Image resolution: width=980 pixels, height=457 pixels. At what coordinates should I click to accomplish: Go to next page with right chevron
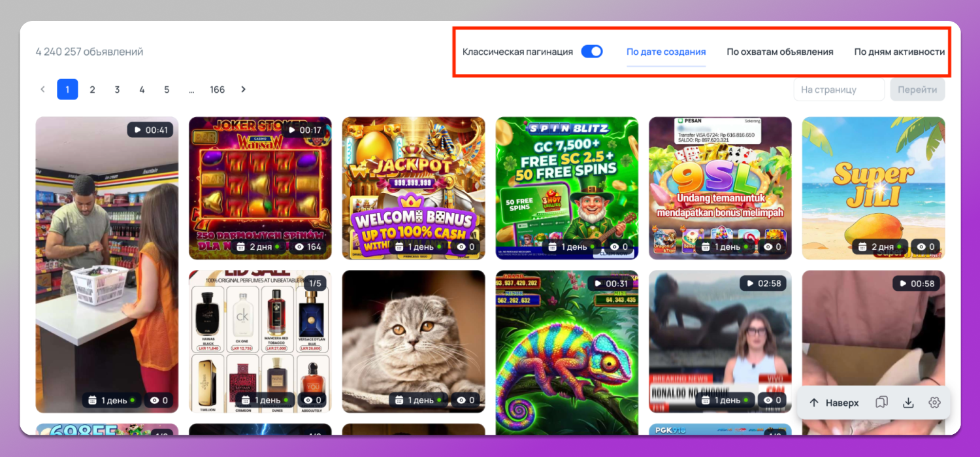pos(243,90)
